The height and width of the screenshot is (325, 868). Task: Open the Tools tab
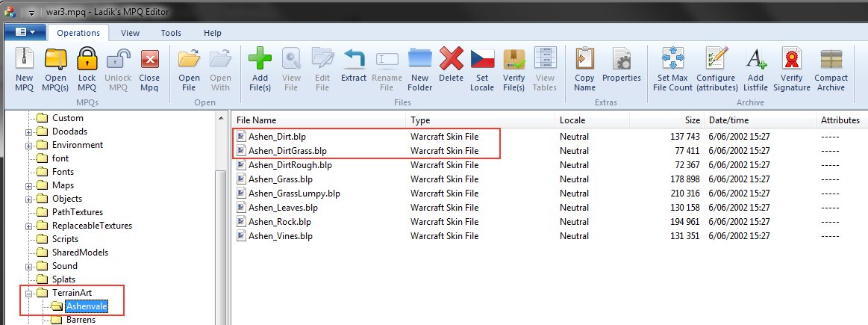point(171,34)
